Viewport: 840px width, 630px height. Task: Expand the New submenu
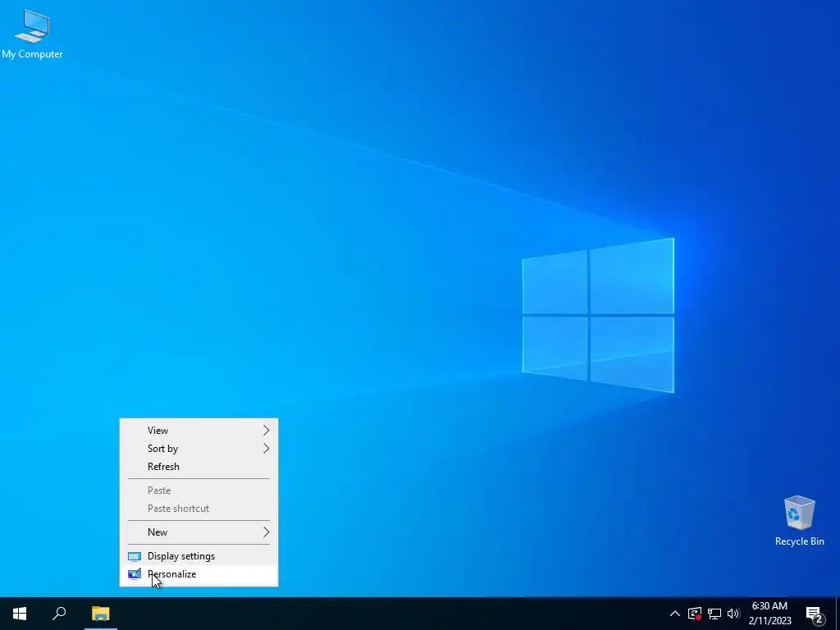[199, 532]
